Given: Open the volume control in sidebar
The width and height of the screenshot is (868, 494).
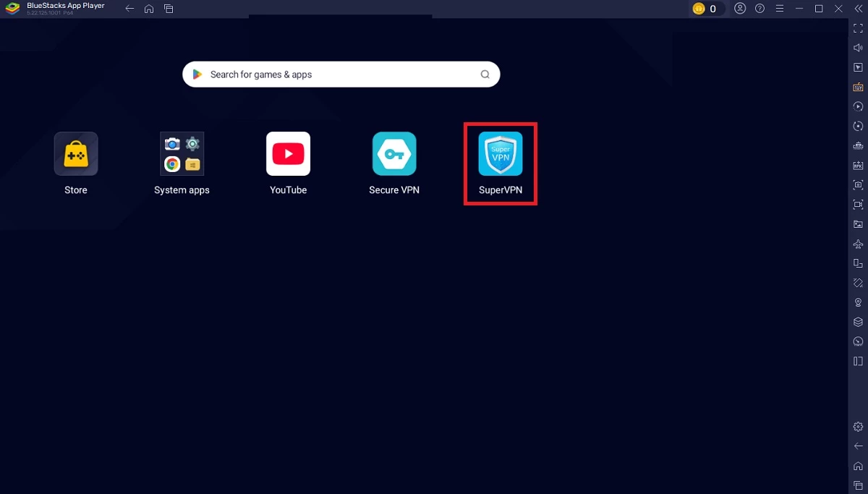Looking at the screenshot, I should click(858, 48).
